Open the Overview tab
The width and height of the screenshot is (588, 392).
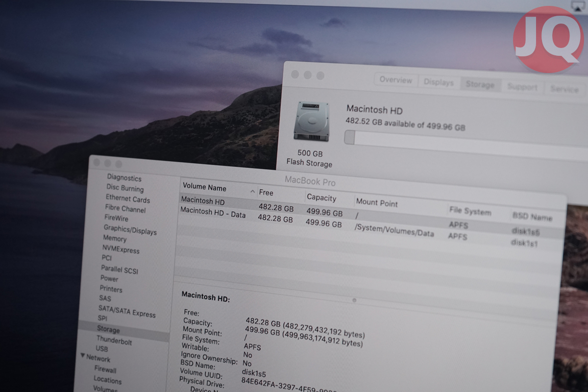(x=396, y=80)
